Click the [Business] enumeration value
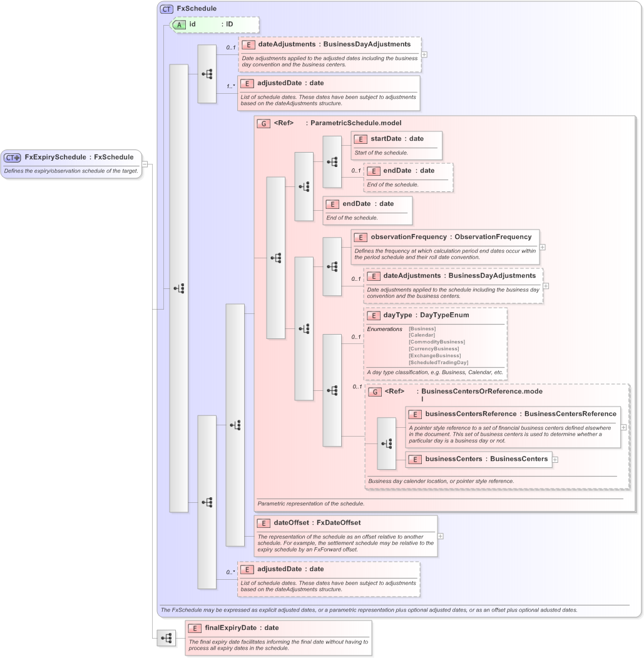The height and width of the screenshot is (658, 644). pyautogui.click(x=422, y=328)
